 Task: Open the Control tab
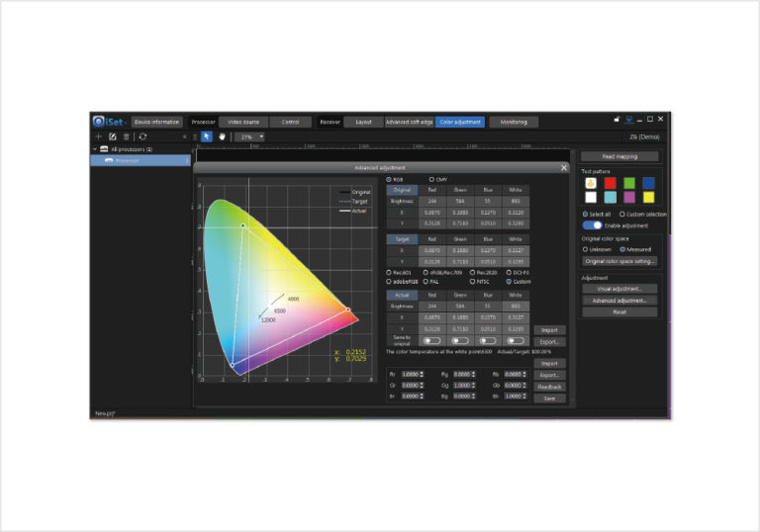(290, 122)
